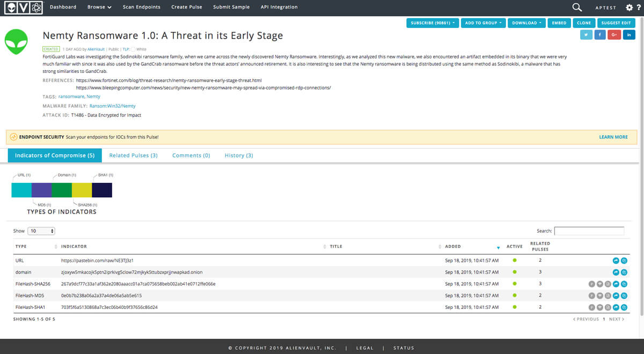Open the search magnifier in the top bar

pos(577,8)
